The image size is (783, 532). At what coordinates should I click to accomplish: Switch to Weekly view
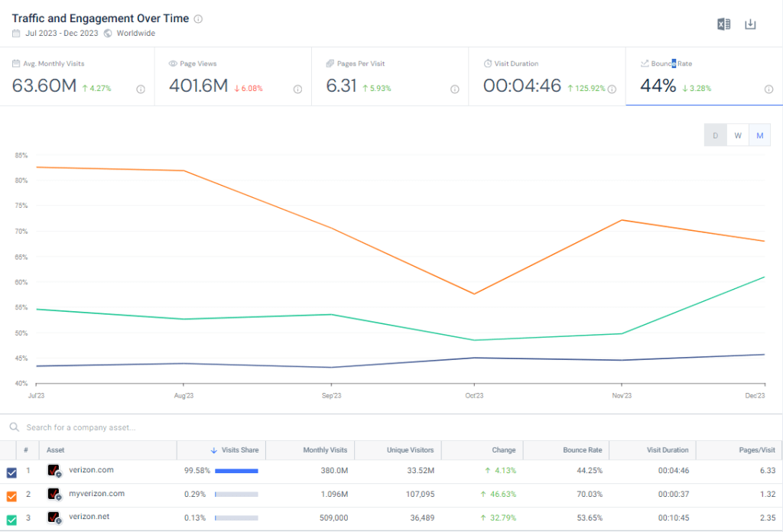737,135
